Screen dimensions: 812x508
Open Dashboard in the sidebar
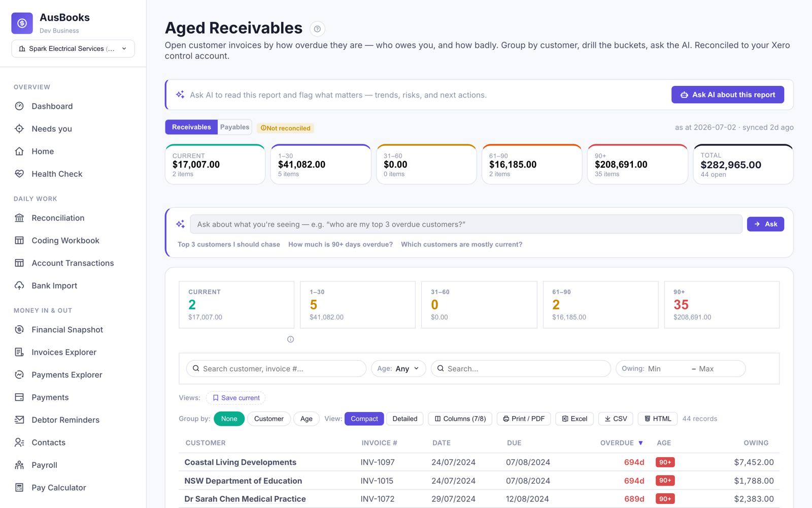point(52,106)
